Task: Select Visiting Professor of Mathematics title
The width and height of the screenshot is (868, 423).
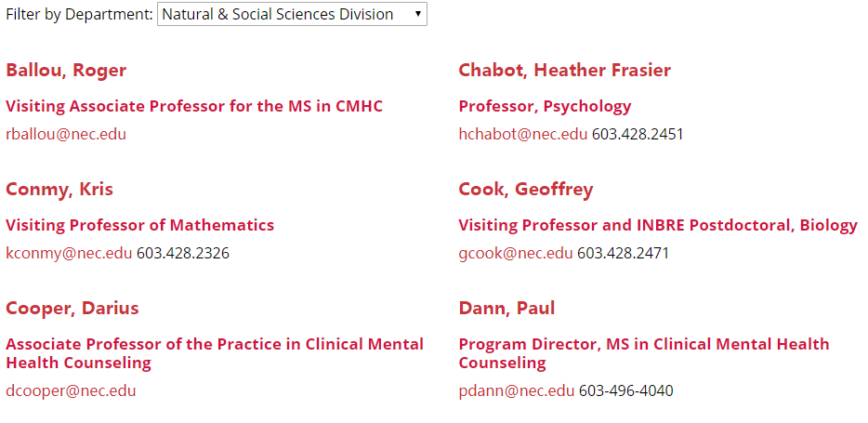Action: coord(140,225)
